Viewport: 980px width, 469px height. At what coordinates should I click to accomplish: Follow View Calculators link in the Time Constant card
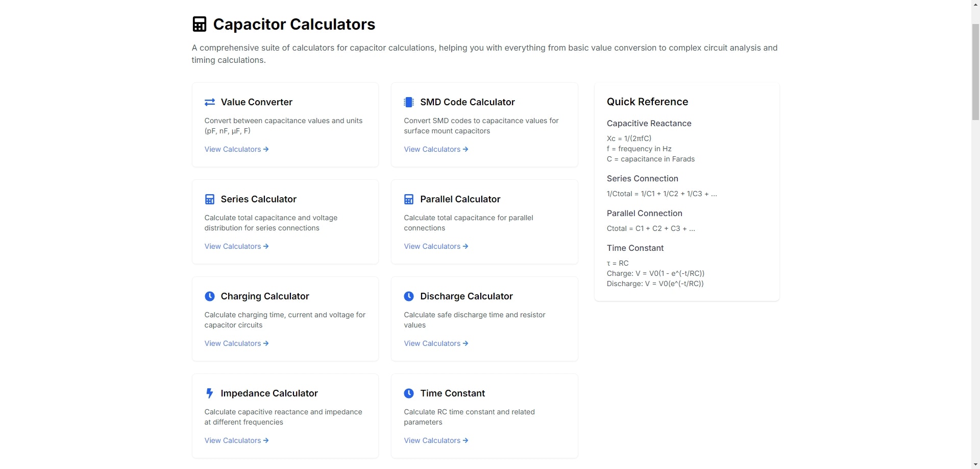[x=436, y=440]
